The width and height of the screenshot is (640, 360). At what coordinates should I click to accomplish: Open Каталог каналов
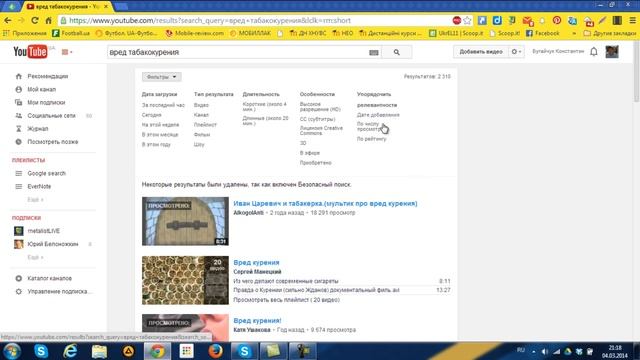coord(49,278)
